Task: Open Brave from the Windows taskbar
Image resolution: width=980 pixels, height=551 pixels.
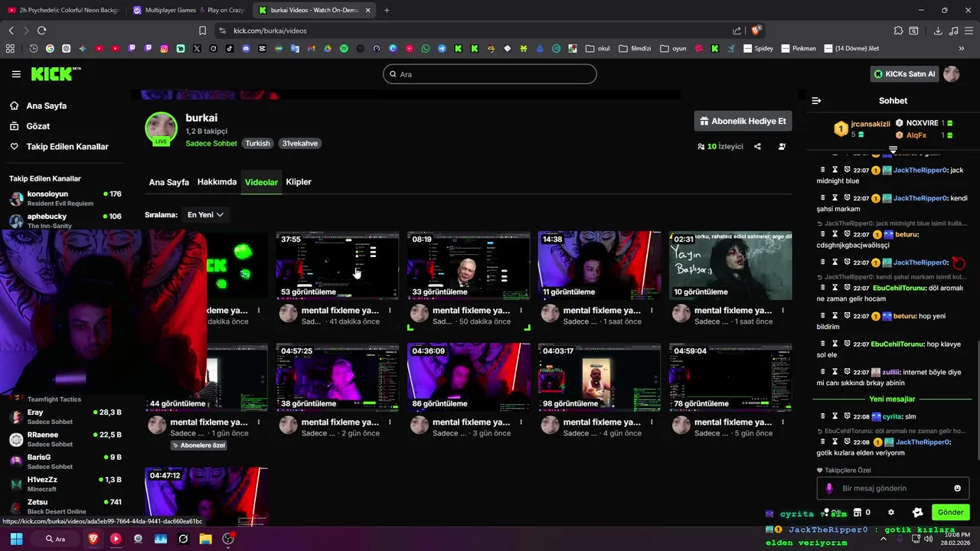Action: (93, 539)
